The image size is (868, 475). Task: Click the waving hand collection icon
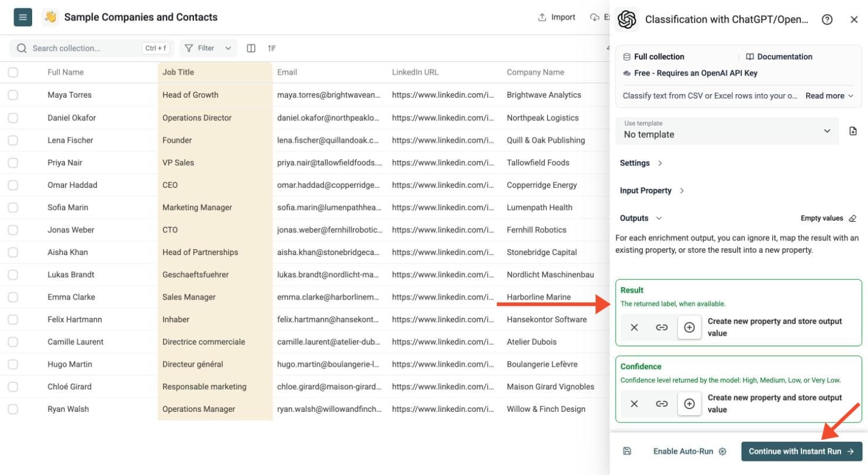pyautogui.click(x=50, y=18)
